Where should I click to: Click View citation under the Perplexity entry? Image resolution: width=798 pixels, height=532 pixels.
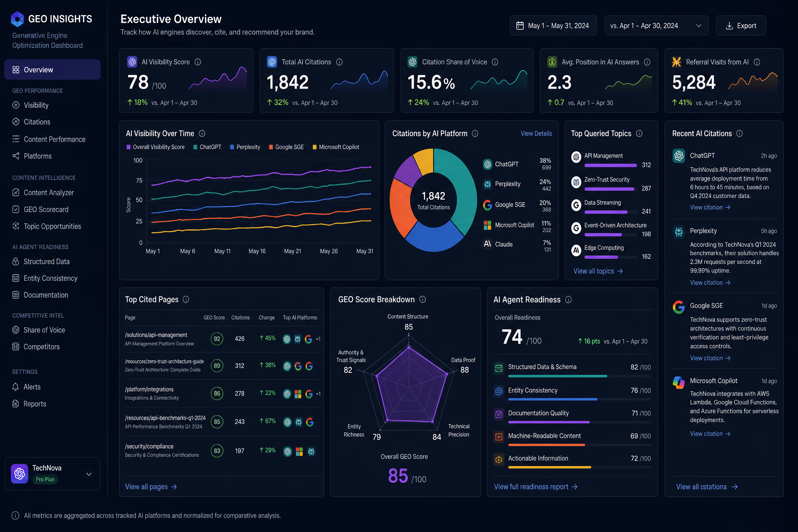[x=710, y=283]
